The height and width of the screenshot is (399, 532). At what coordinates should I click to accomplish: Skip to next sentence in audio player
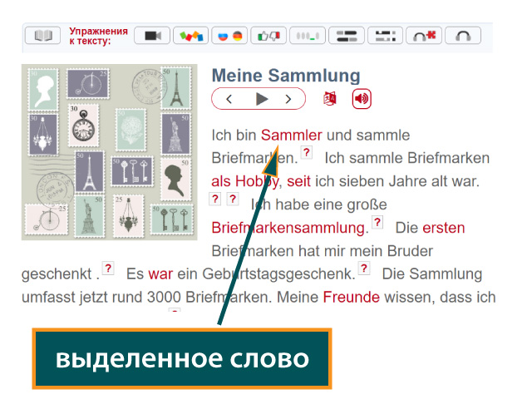point(288,99)
